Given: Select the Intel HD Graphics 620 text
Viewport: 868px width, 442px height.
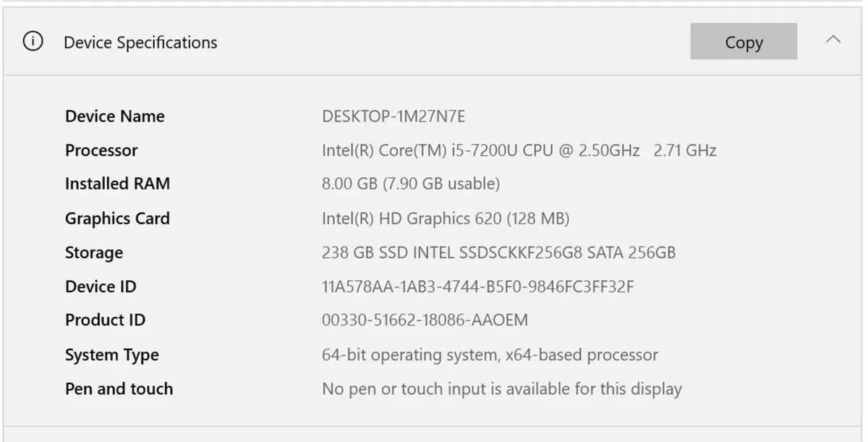Looking at the screenshot, I should (446, 218).
